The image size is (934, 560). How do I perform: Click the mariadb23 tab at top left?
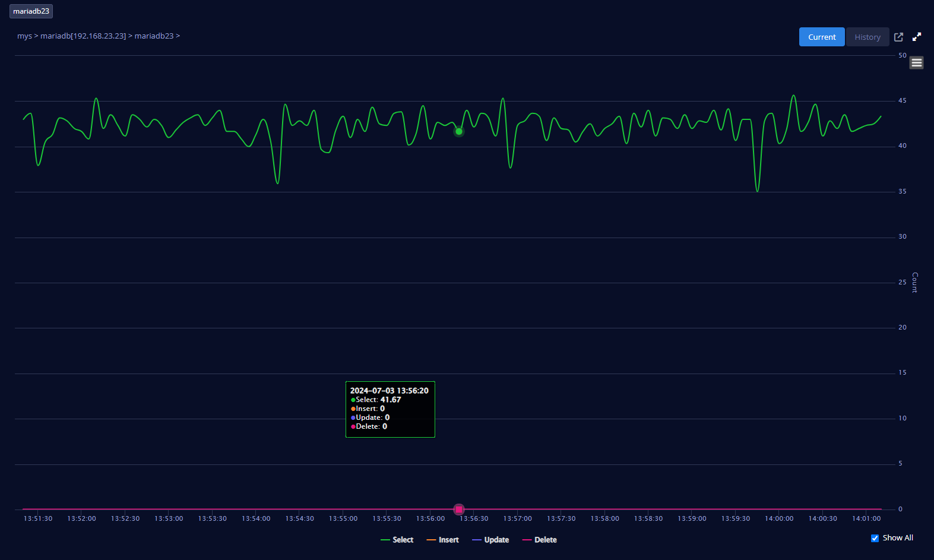click(31, 11)
